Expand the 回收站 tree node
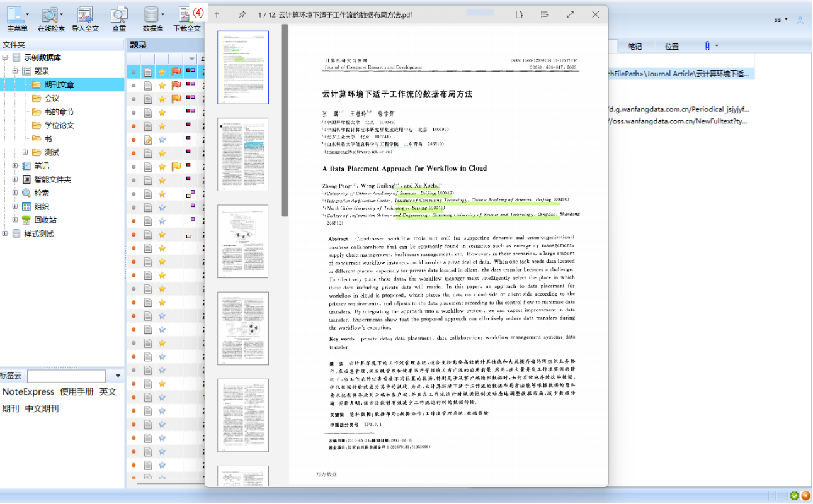 tap(15, 220)
